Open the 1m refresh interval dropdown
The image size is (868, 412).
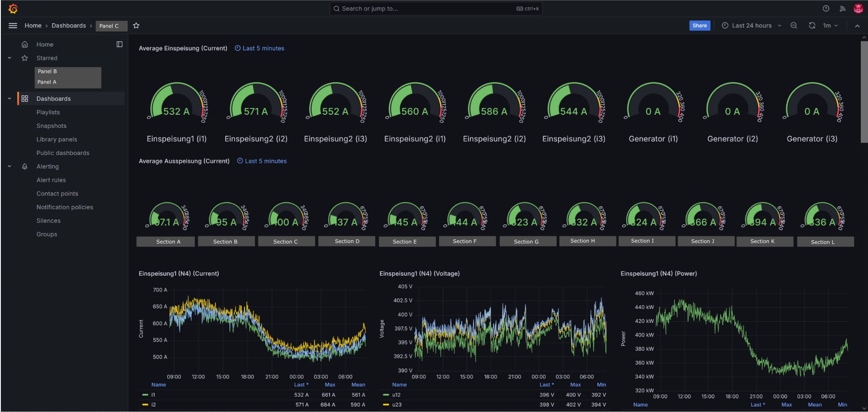coord(830,25)
